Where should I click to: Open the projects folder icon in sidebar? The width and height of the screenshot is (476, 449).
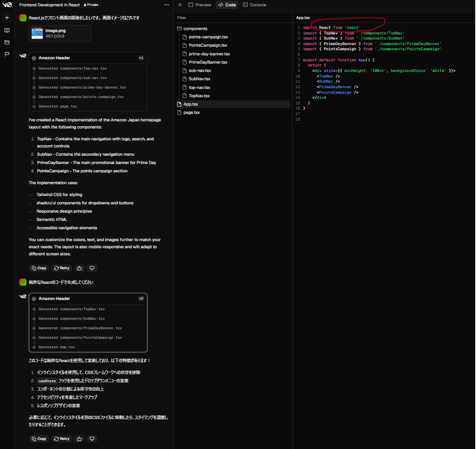(x=7, y=42)
